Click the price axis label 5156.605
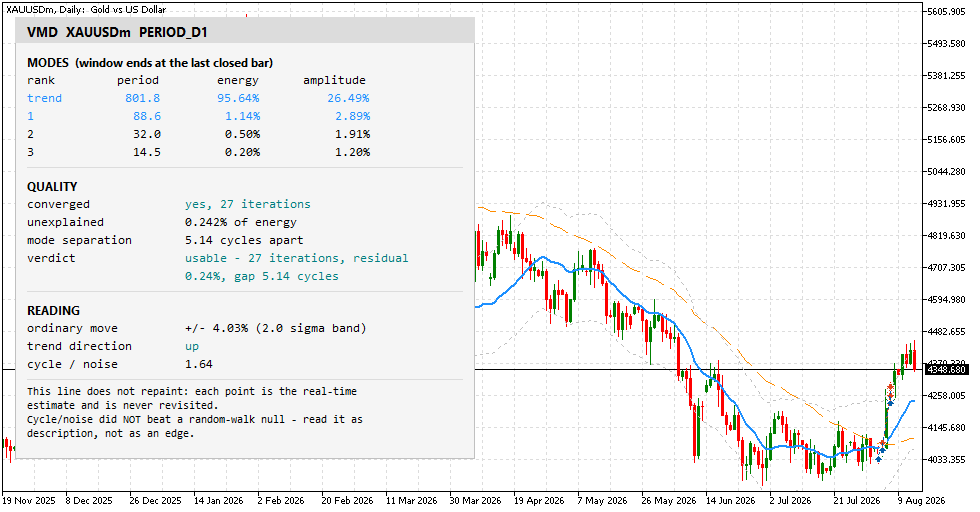Viewport: 980px width, 512px height. point(946,139)
